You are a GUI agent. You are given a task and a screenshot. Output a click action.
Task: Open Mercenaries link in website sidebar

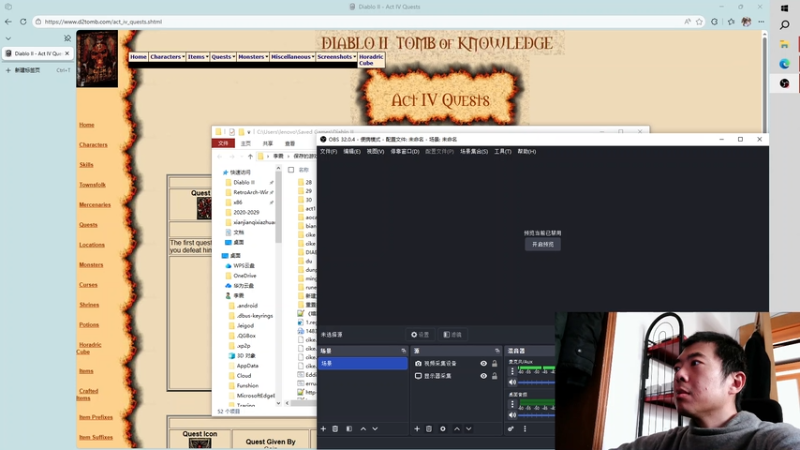click(95, 205)
